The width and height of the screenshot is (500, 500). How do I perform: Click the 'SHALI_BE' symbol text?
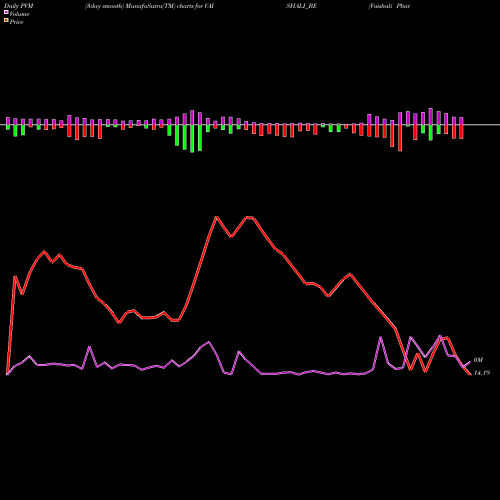(302, 6)
